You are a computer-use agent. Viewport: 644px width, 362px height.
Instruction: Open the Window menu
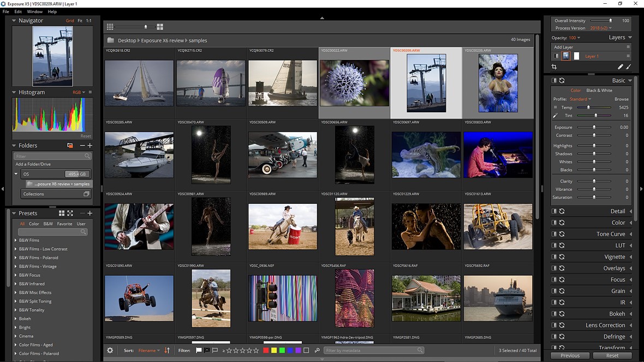(34, 11)
